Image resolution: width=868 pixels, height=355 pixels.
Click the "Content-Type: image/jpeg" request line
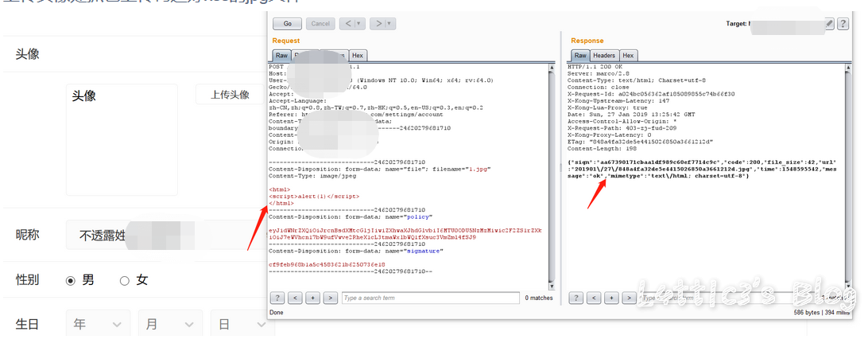pos(312,176)
